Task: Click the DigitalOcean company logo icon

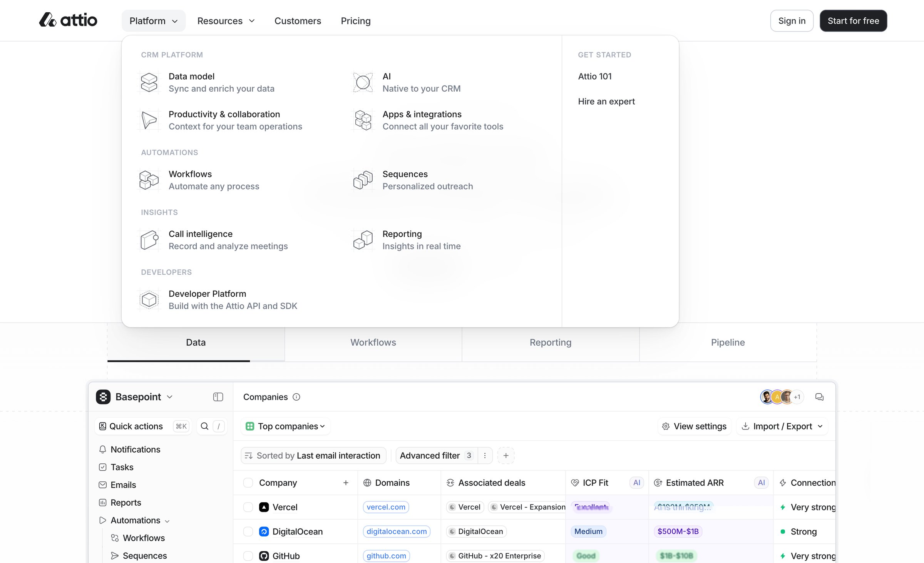Action: (x=264, y=531)
